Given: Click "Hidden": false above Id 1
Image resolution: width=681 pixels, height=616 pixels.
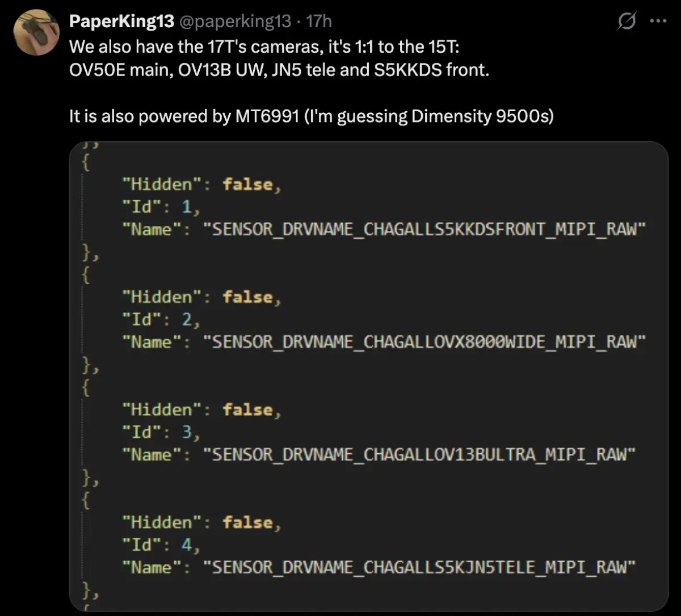Looking at the screenshot, I should (x=201, y=185).
